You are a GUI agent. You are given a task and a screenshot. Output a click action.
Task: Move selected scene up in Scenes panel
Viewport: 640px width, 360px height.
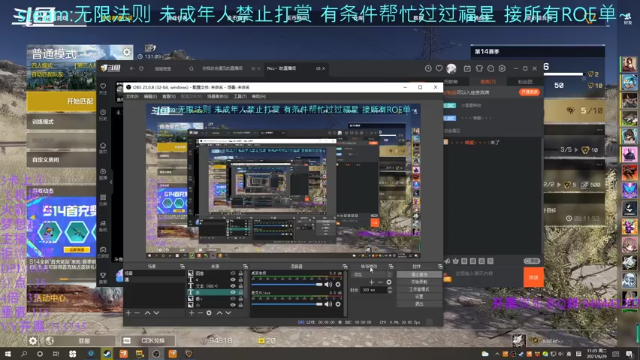(147, 313)
